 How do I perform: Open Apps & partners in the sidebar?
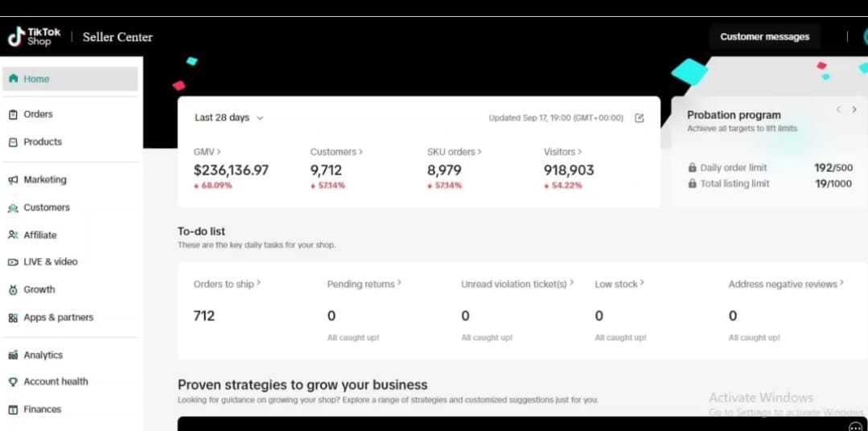pos(58,318)
